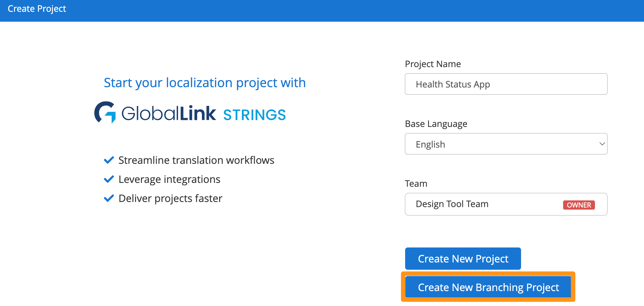Click the Team label
This screenshot has height=306, width=644.
416,184
